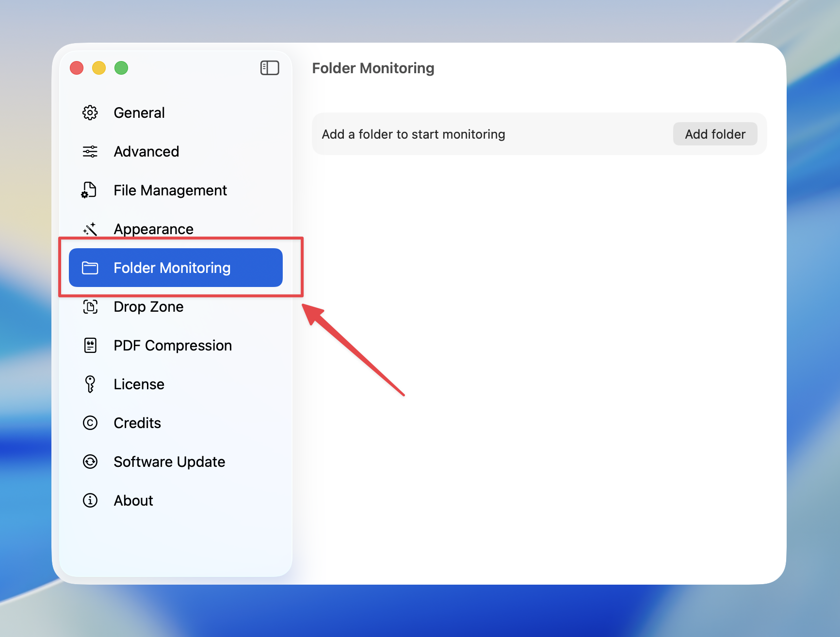Click the Software Update refresh icon
Screen dimensions: 840x637
(90, 462)
